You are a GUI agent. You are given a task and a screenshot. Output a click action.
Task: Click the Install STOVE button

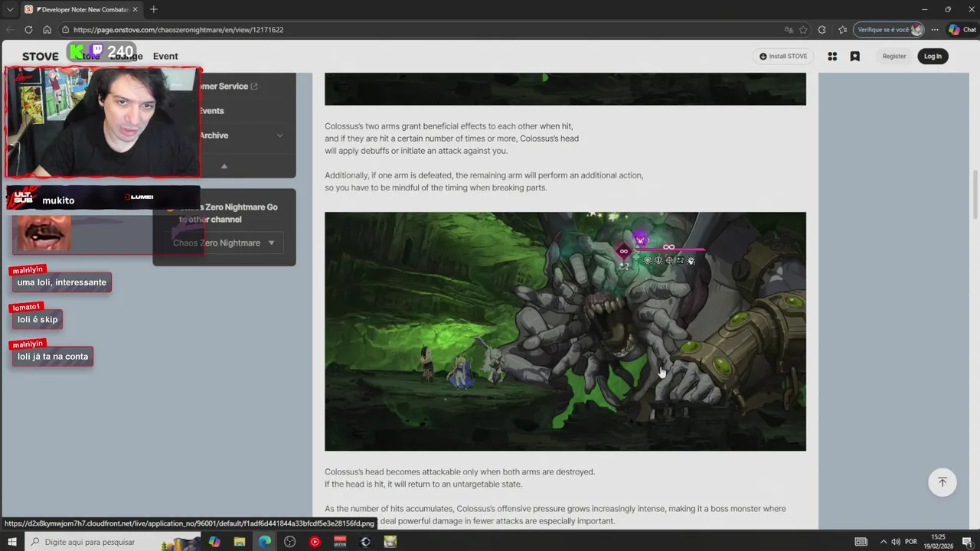783,56
